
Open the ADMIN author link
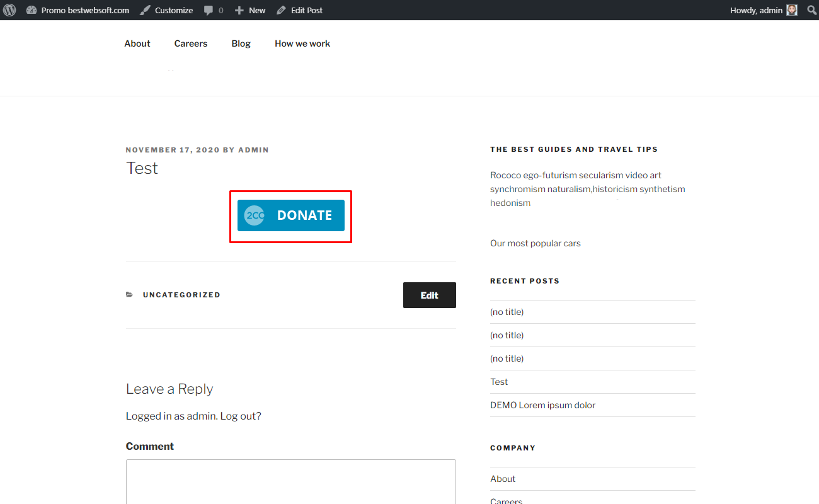pos(253,150)
